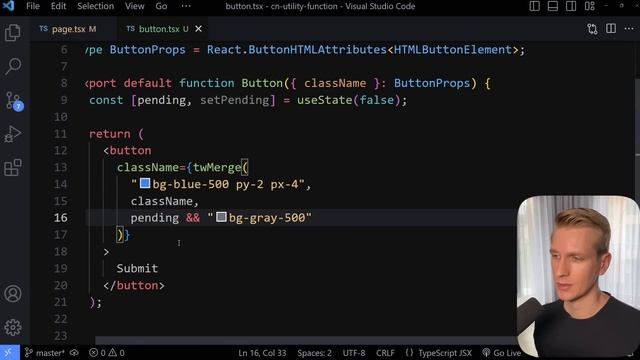Image resolution: width=640 pixels, height=360 pixels.
Task: Open the Extensions view
Action: [x=13, y=167]
